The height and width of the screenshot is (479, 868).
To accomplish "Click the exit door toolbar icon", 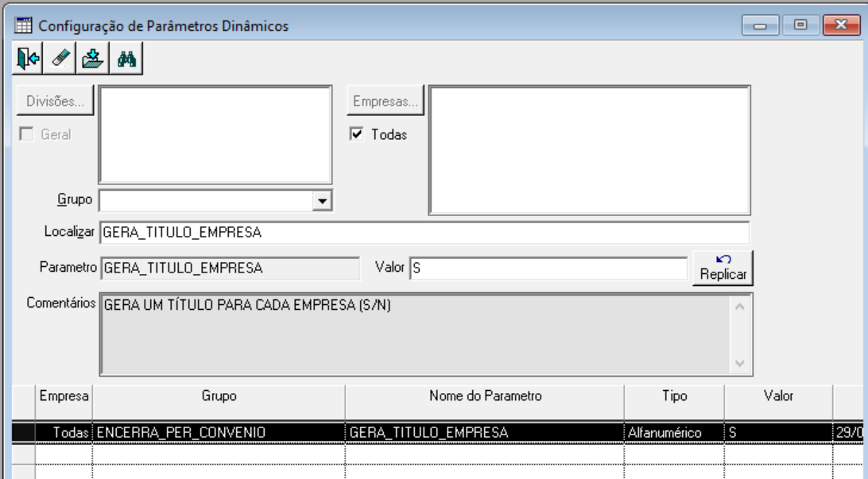I will (x=28, y=58).
